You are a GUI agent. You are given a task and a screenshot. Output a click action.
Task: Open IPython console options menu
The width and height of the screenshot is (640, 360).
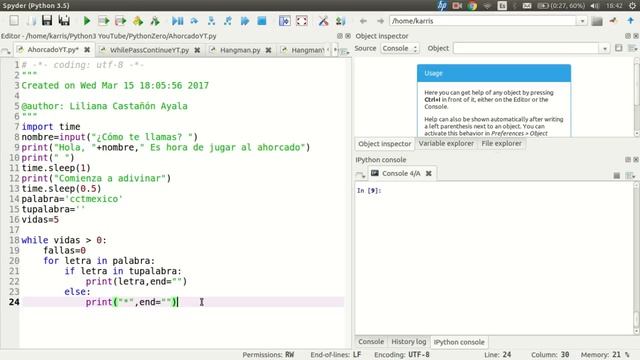tap(631, 176)
